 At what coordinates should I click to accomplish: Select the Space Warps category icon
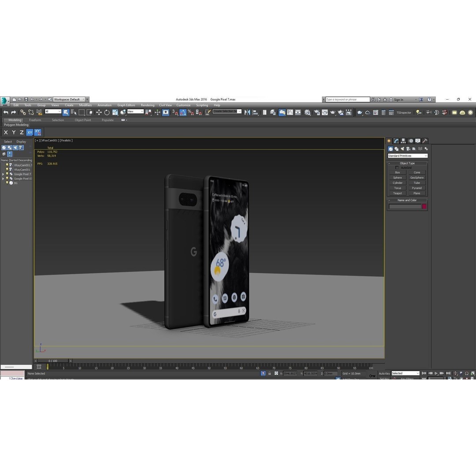[420, 149]
